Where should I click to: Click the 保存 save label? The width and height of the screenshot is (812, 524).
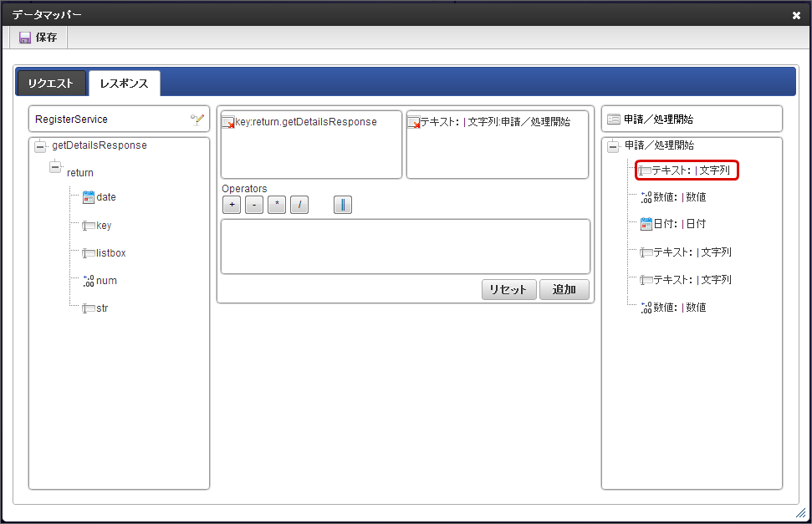(46, 38)
